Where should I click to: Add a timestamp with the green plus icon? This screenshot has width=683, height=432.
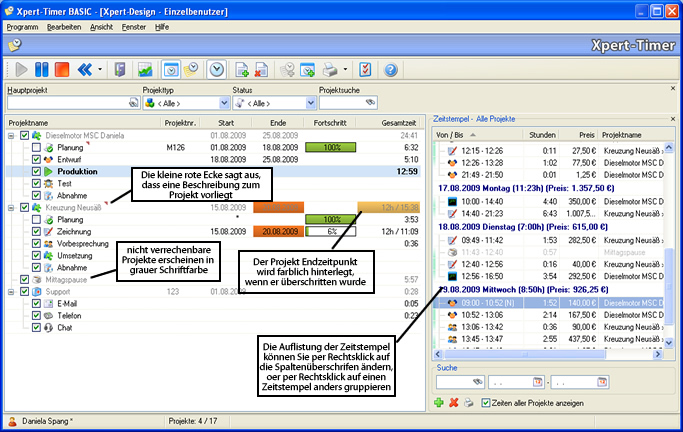[x=439, y=403]
